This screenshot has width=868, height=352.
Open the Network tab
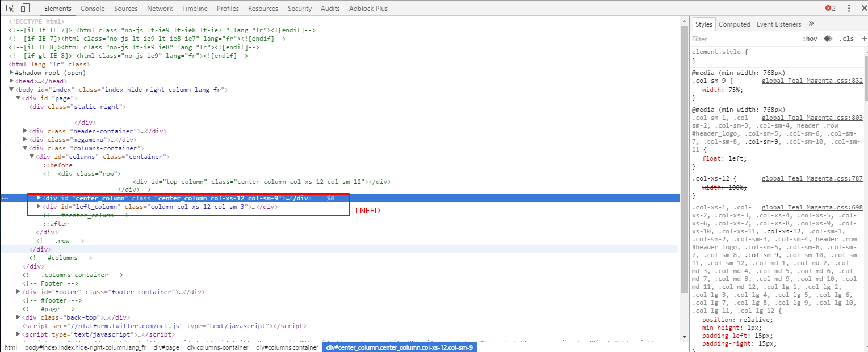click(x=160, y=9)
